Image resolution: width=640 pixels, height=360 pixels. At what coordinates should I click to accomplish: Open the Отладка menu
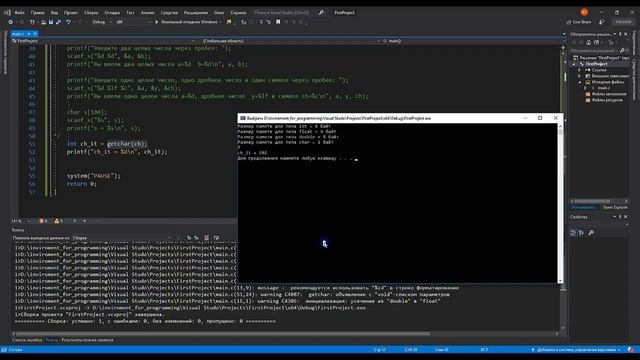point(112,13)
